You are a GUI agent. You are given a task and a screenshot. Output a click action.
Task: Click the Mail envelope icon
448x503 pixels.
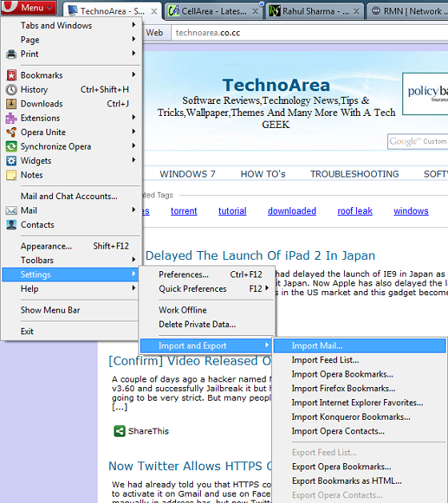pos(11,210)
